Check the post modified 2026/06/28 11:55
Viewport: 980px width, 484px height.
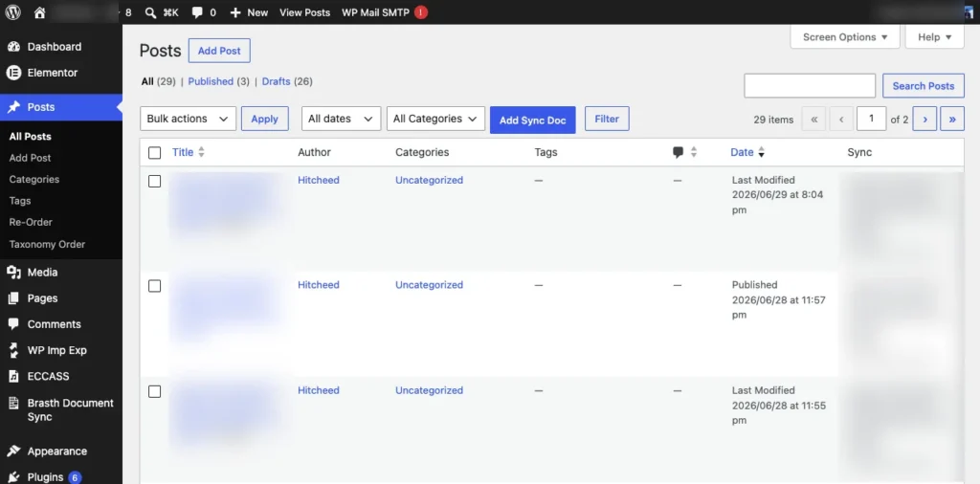click(154, 391)
